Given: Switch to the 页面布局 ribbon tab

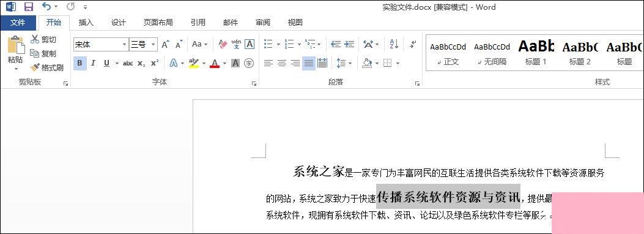Looking at the screenshot, I should pyautogui.click(x=158, y=23).
